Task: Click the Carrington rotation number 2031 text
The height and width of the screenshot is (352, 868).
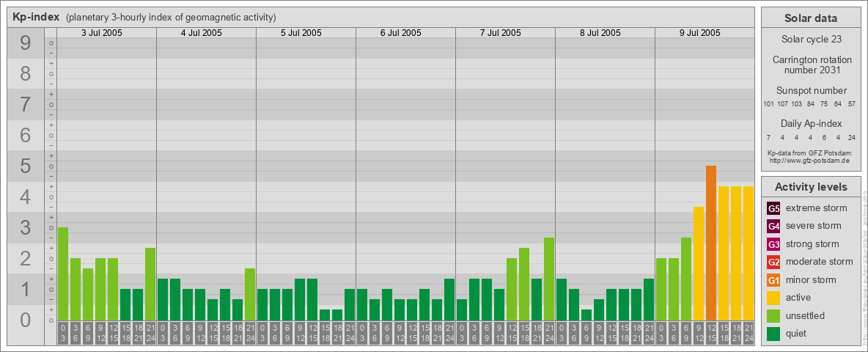Action: coord(812,65)
